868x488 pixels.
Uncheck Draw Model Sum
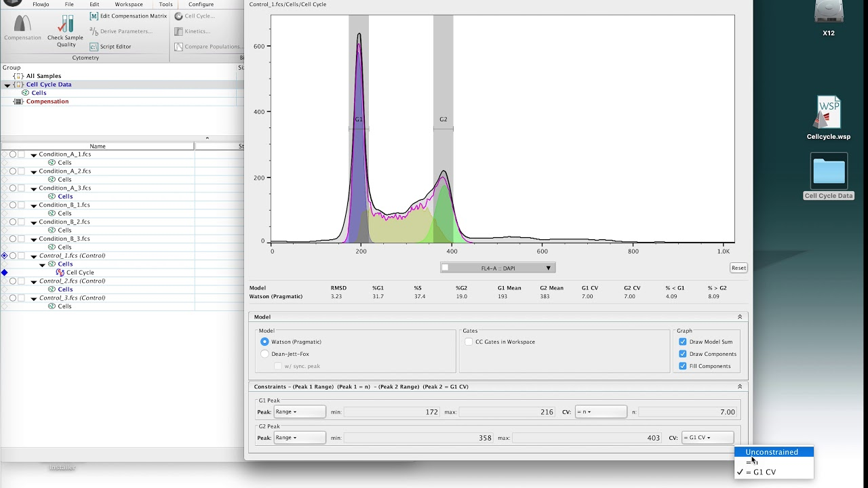(x=683, y=342)
